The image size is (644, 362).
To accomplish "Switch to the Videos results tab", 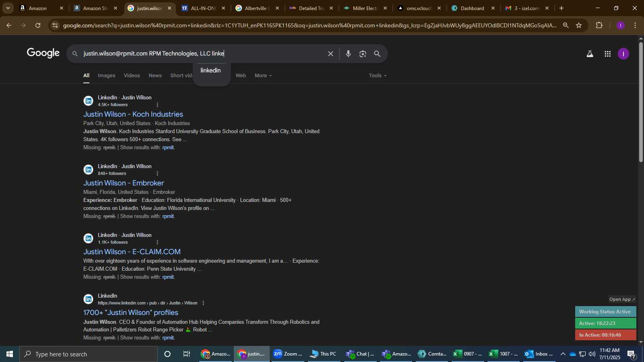I will 132,76.
